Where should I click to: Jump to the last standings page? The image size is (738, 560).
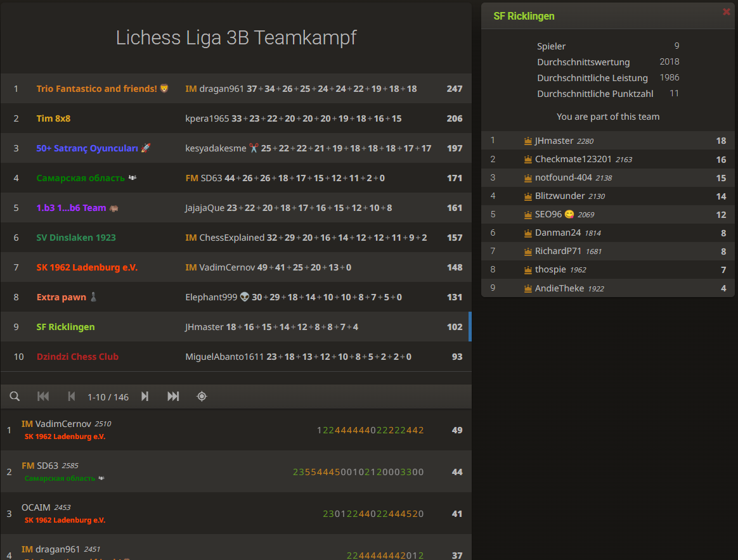tap(172, 396)
